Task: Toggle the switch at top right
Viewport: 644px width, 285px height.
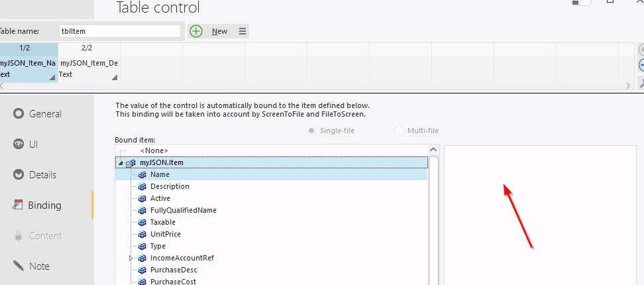Action: pyautogui.click(x=580, y=3)
